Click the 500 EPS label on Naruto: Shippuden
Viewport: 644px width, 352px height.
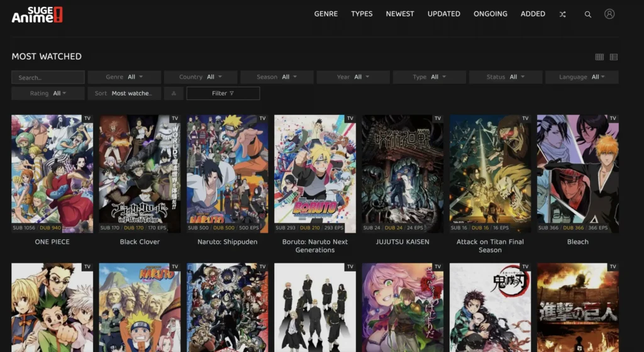248,228
